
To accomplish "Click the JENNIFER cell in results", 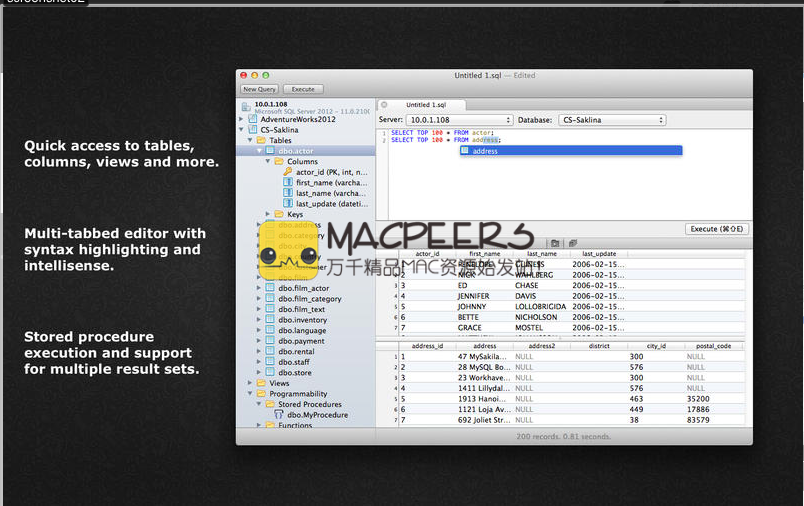I will pos(473,296).
